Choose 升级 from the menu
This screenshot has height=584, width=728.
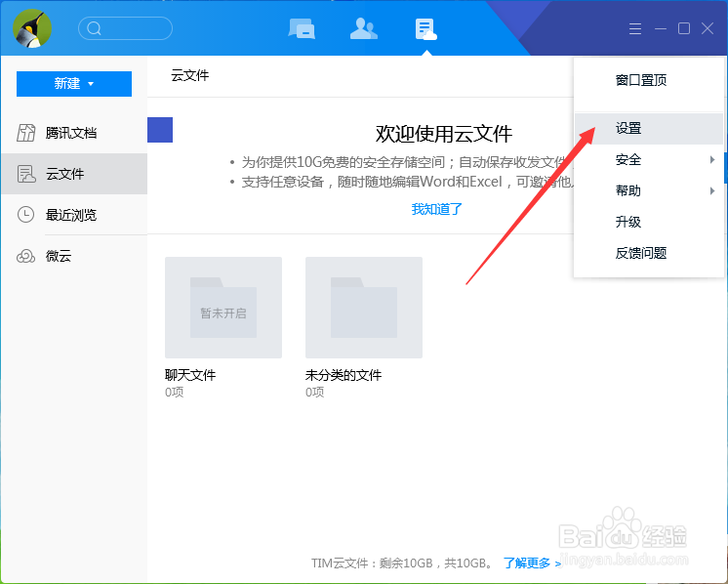[649, 222]
